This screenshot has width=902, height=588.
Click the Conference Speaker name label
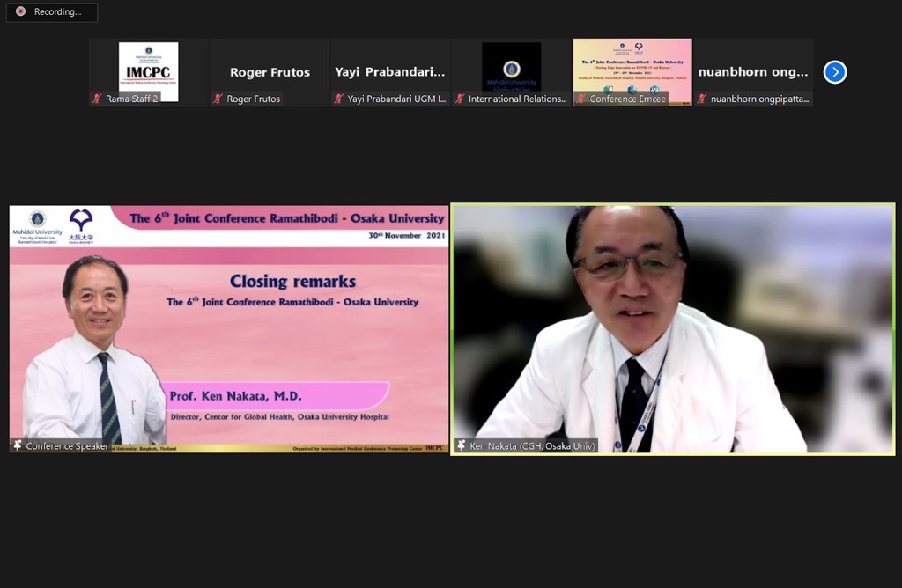click(x=67, y=446)
